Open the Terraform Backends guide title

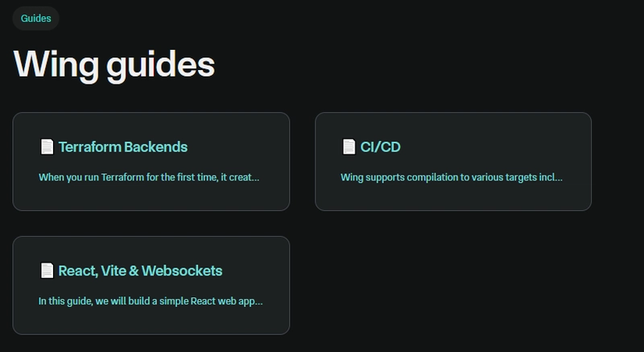pos(123,147)
